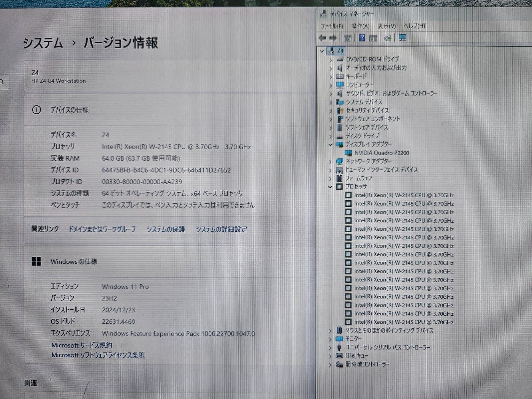Open the 操作(A) menu
The image size is (532, 399).
click(x=360, y=26)
